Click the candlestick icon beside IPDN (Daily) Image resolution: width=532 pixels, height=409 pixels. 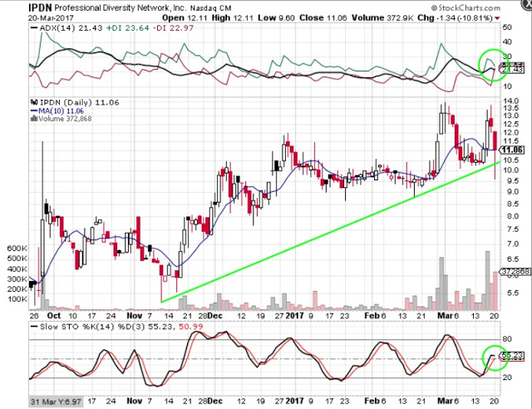(34, 102)
